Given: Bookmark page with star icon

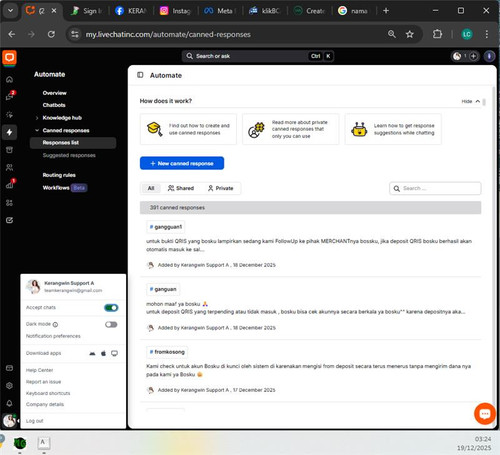Looking at the screenshot, I should tap(410, 34).
